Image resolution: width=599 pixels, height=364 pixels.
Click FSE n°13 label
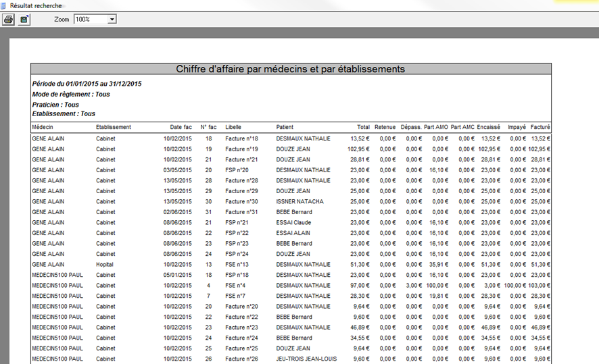point(237,265)
